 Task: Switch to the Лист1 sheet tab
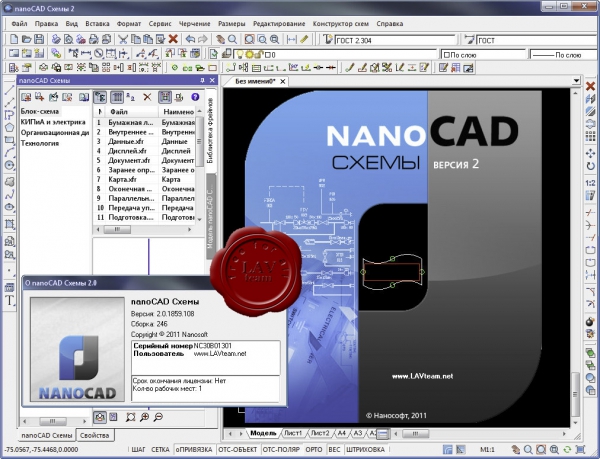tap(293, 433)
